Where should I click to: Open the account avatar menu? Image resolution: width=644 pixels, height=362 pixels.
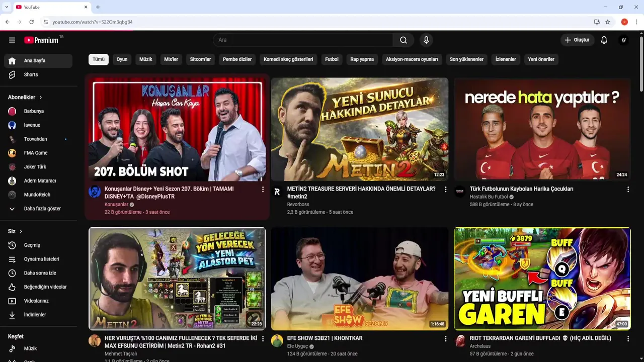624,40
